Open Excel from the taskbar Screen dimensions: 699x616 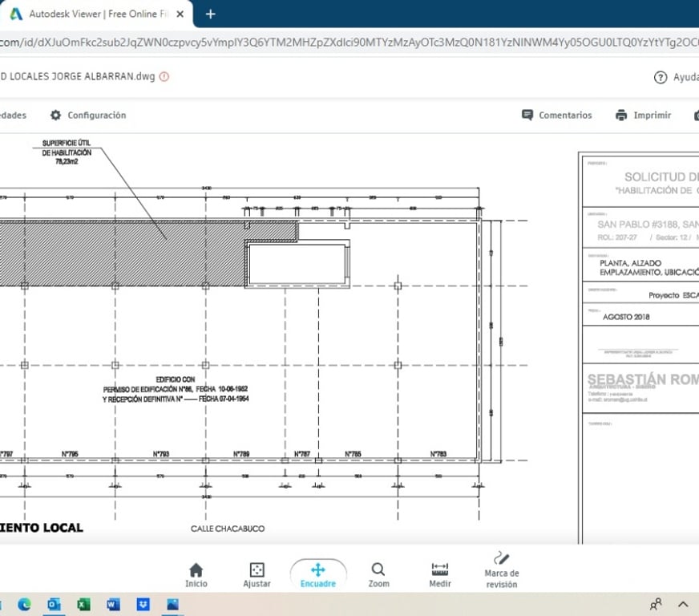[83, 604]
